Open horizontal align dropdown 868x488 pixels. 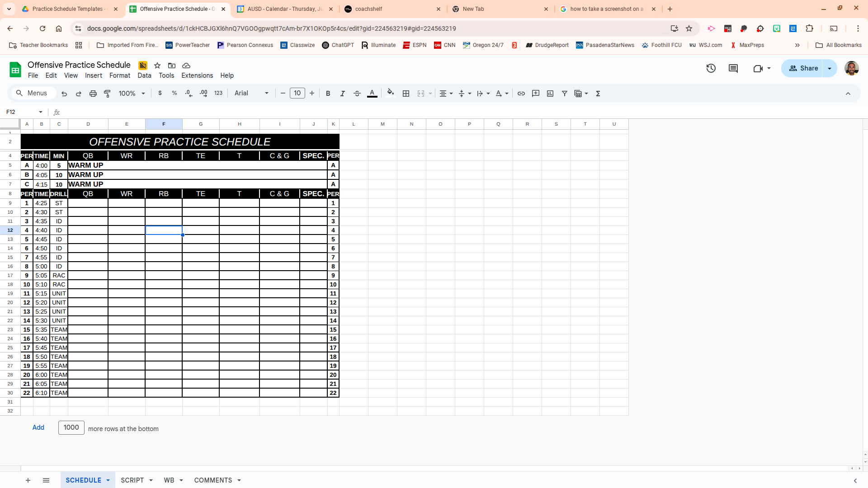tap(446, 94)
